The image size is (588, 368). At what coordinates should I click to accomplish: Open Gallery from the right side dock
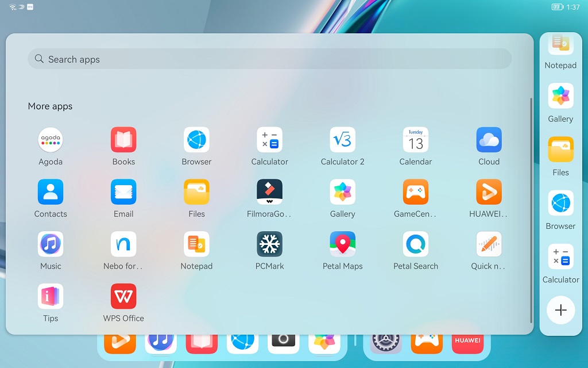(x=560, y=96)
